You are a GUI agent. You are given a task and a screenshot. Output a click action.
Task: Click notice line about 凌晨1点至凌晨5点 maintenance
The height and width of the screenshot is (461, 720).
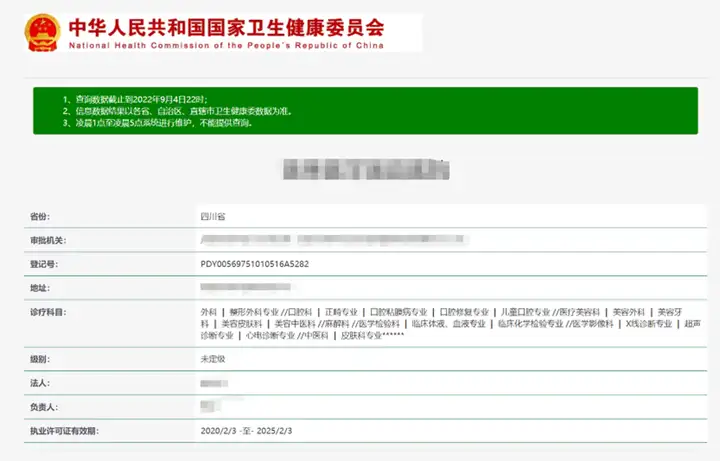tap(158, 123)
